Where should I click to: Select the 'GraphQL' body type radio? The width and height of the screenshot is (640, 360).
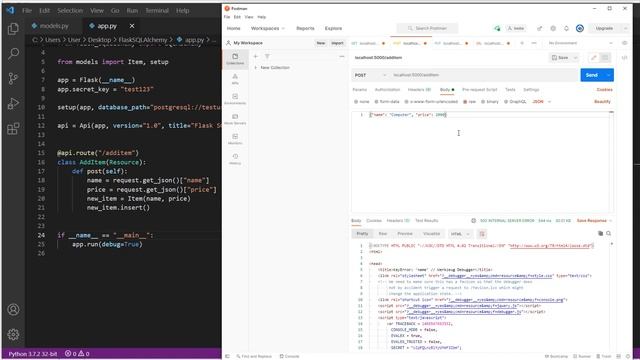(x=506, y=102)
